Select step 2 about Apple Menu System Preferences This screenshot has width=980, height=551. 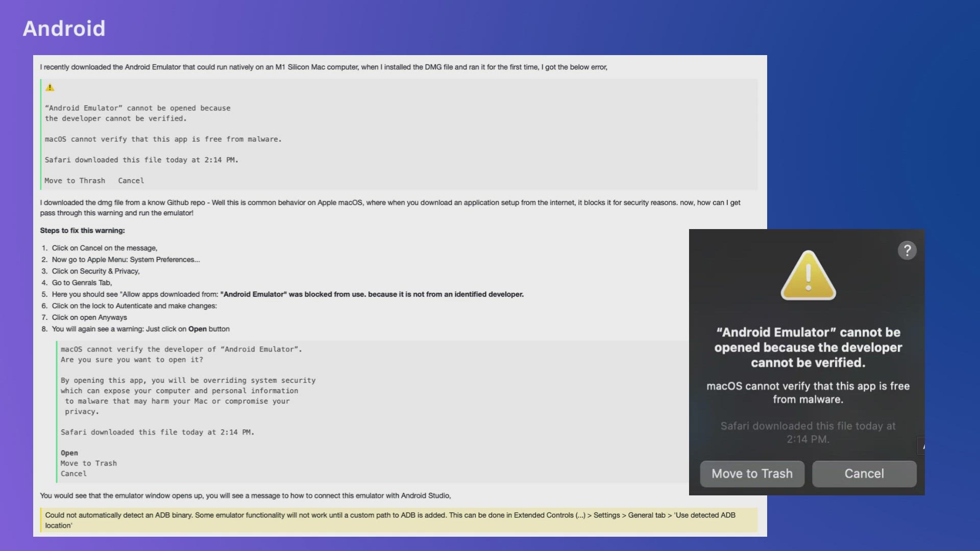pyautogui.click(x=126, y=260)
